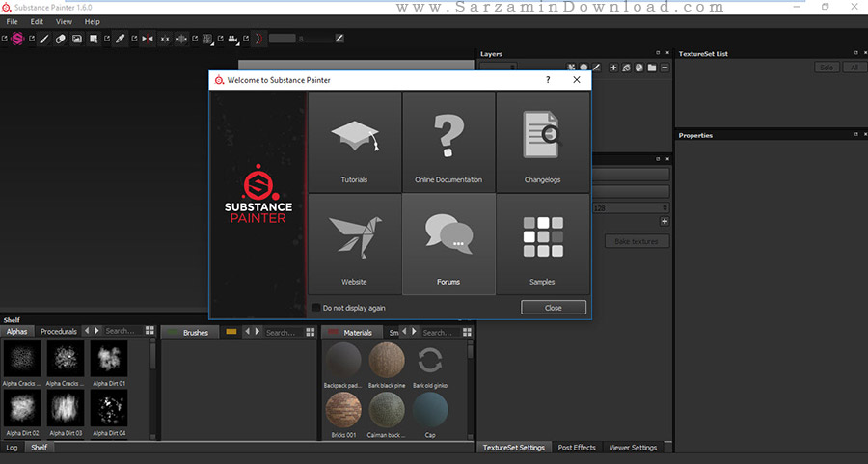The height and width of the screenshot is (464, 868).
Task: Click Solo button in TextureSet List
Action: point(827,68)
